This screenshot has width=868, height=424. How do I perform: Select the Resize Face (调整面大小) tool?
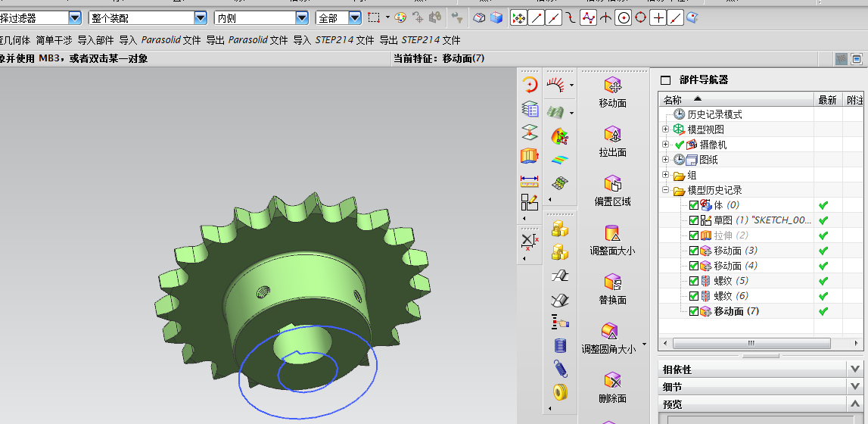[612, 240]
